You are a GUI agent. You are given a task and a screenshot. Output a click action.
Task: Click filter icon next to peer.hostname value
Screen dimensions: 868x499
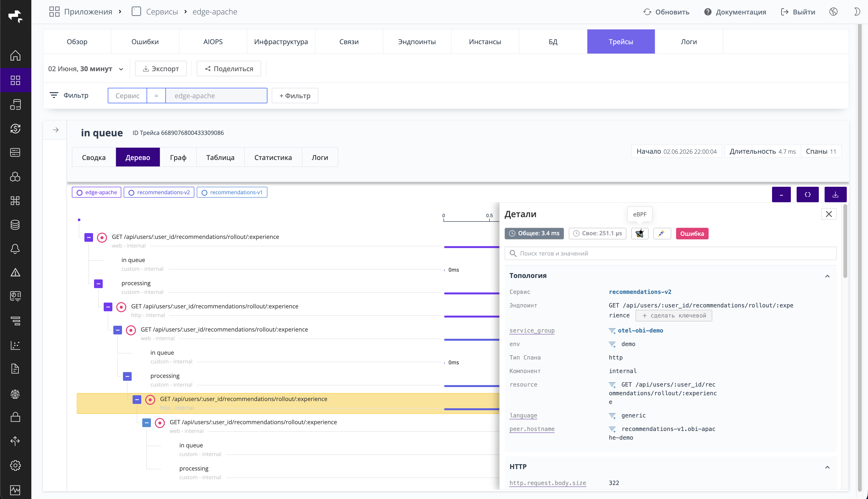point(612,429)
